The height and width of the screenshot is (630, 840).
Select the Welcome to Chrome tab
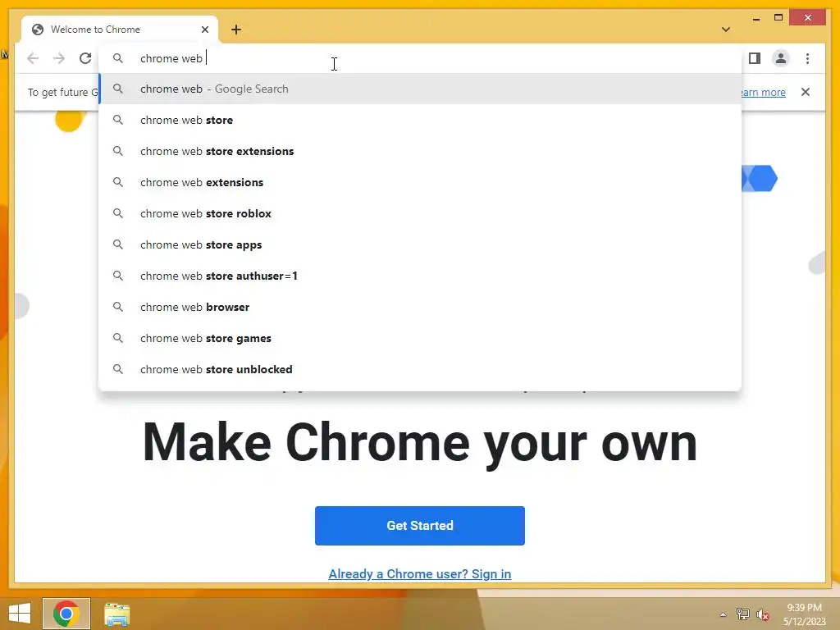[x=120, y=30]
